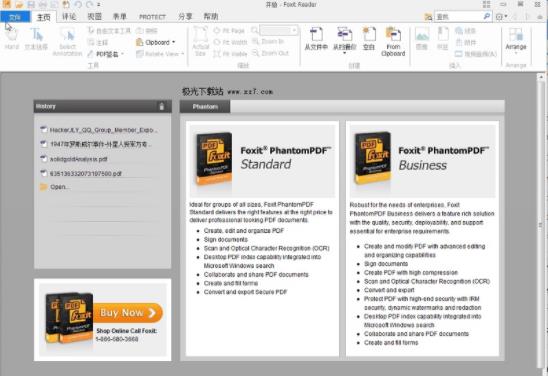Choose Fit Visible zoom option

(230, 54)
